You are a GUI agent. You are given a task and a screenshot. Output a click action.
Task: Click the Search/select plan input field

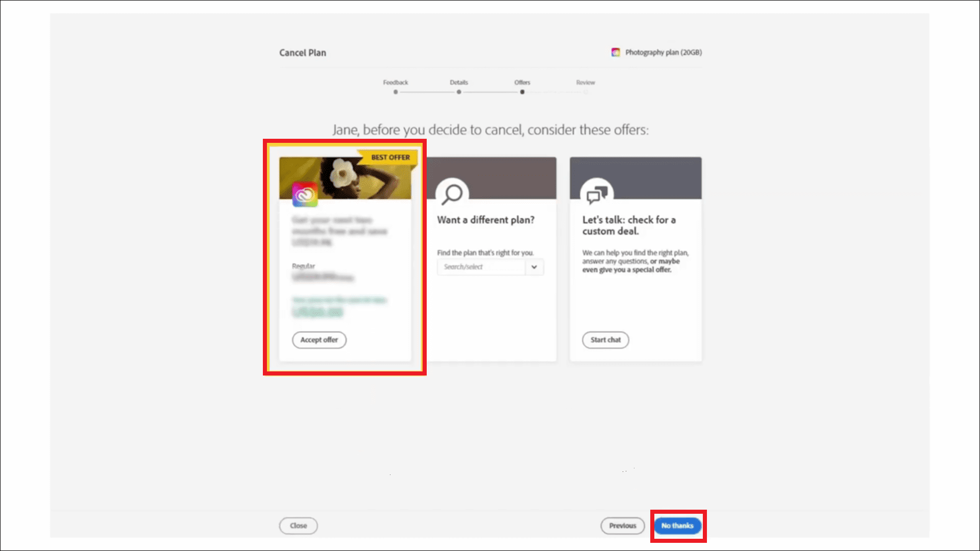pos(481,267)
